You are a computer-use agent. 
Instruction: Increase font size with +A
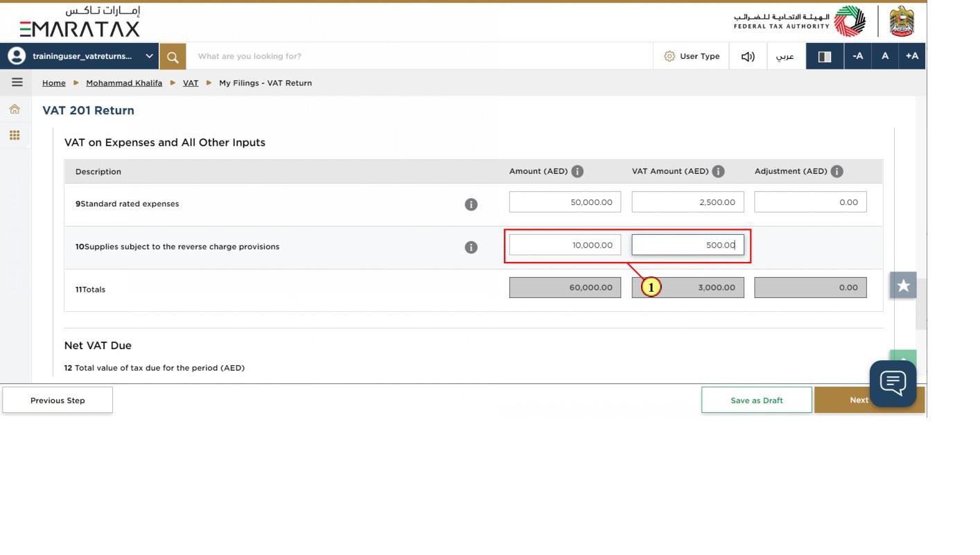912,56
